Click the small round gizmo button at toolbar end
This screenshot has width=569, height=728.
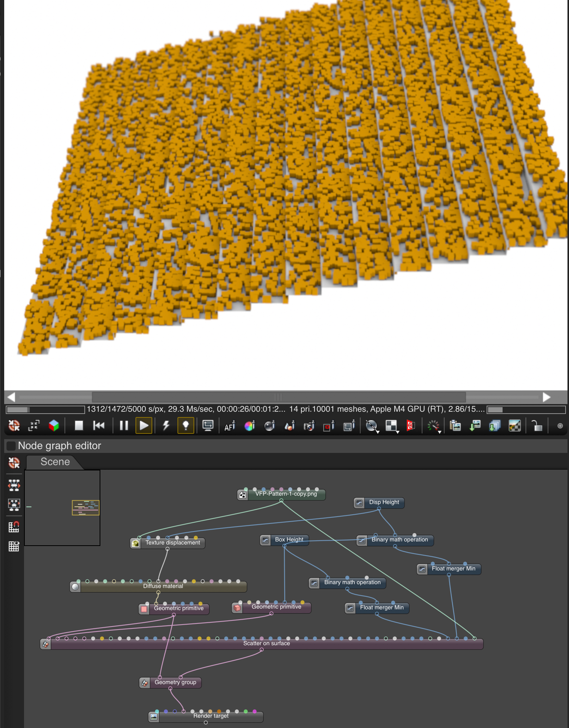click(560, 426)
